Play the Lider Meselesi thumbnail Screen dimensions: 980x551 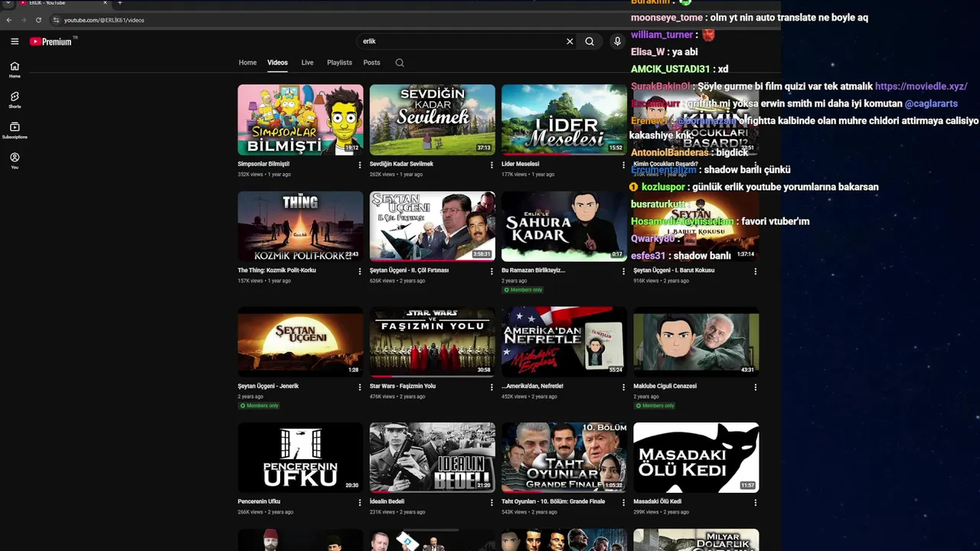click(564, 119)
